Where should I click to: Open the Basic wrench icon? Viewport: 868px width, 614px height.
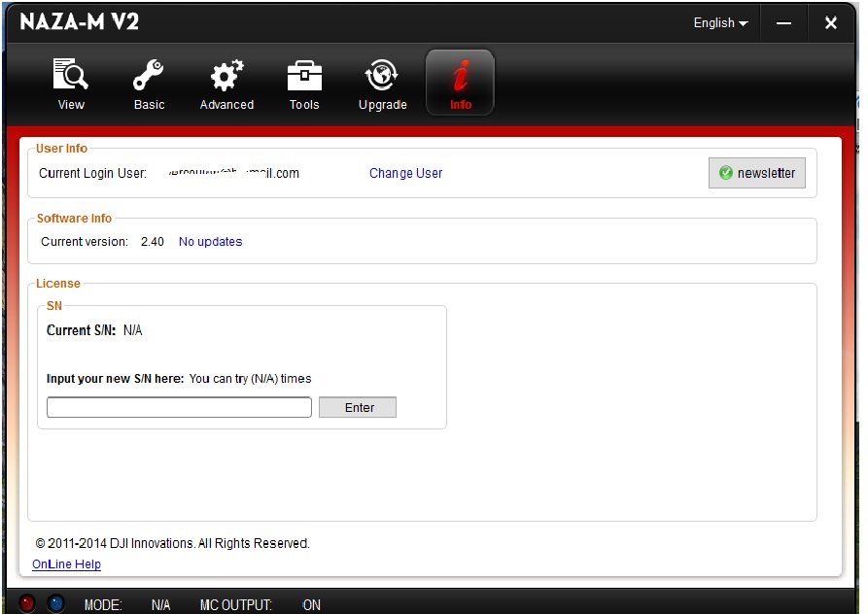(149, 75)
